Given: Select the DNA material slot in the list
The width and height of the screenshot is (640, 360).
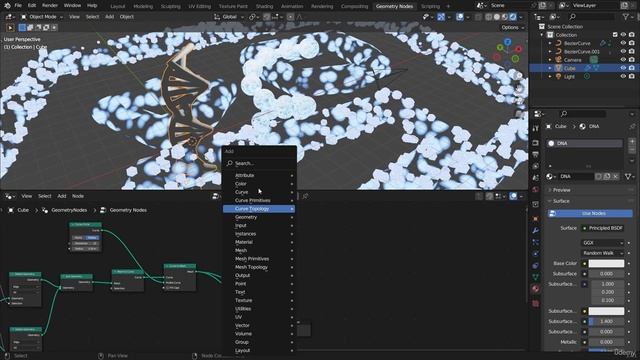Looking at the screenshot, I should 585,143.
